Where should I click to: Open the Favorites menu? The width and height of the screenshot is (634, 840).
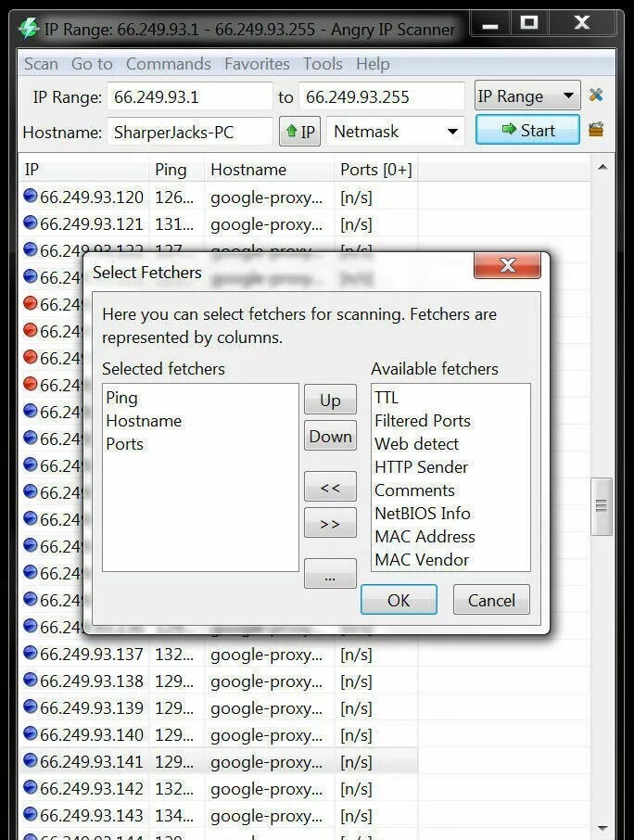(257, 64)
